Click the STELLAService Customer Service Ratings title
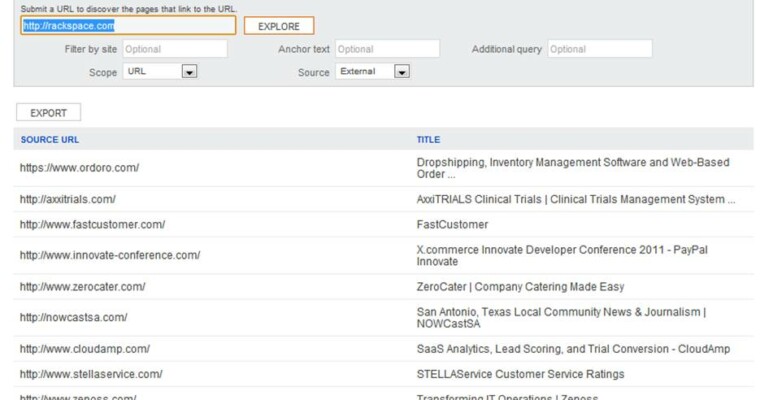The image size is (760, 400). click(x=521, y=374)
